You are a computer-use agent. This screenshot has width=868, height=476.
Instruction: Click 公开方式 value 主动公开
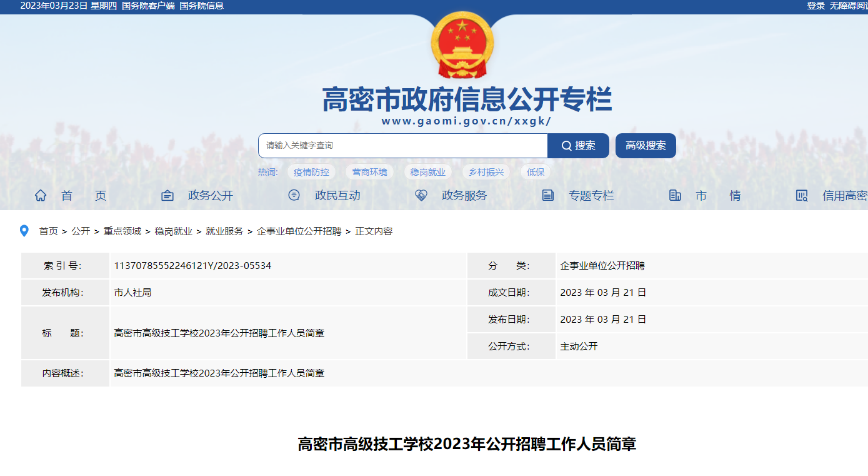point(579,346)
